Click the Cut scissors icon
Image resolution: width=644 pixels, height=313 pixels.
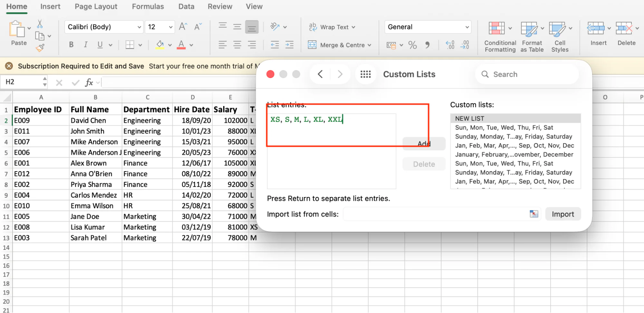(40, 24)
